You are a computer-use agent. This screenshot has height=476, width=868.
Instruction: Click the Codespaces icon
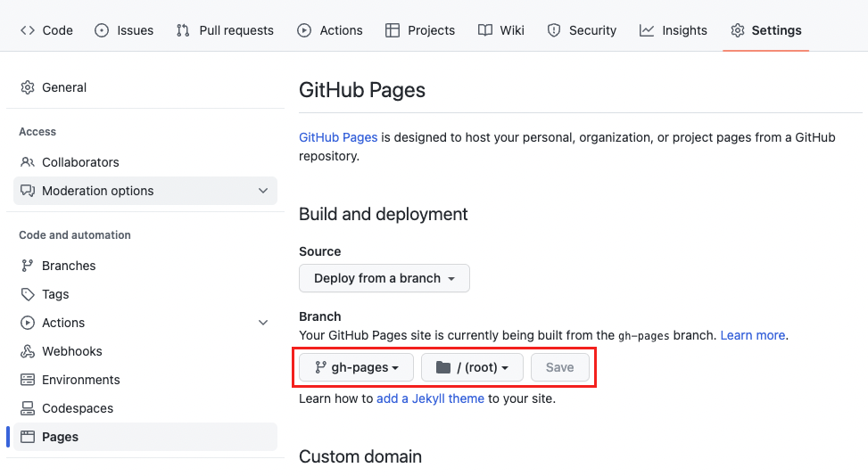(28, 408)
